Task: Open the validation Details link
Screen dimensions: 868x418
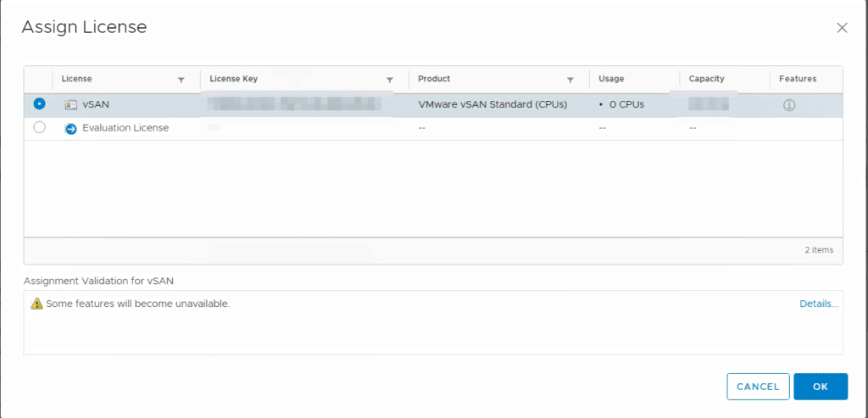Action: click(819, 304)
